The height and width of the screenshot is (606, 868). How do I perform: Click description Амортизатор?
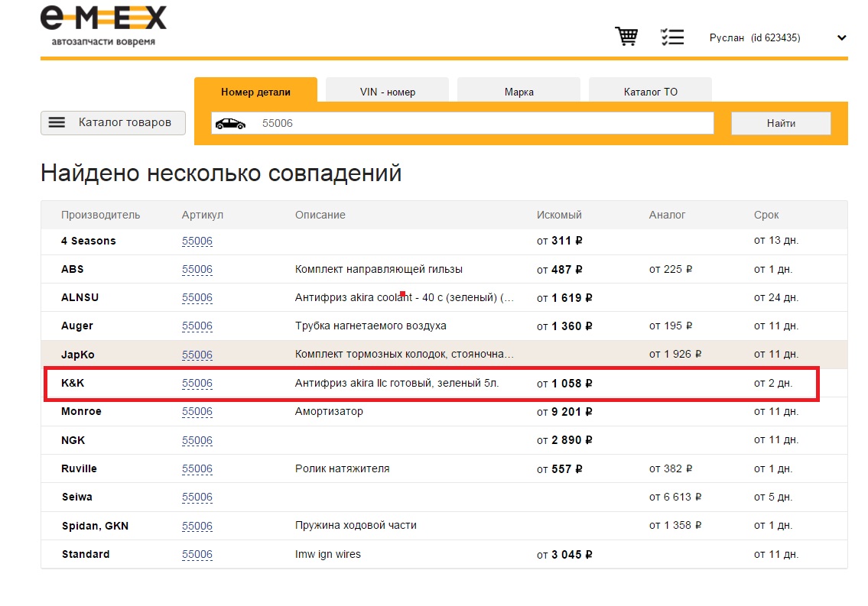click(x=329, y=411)
